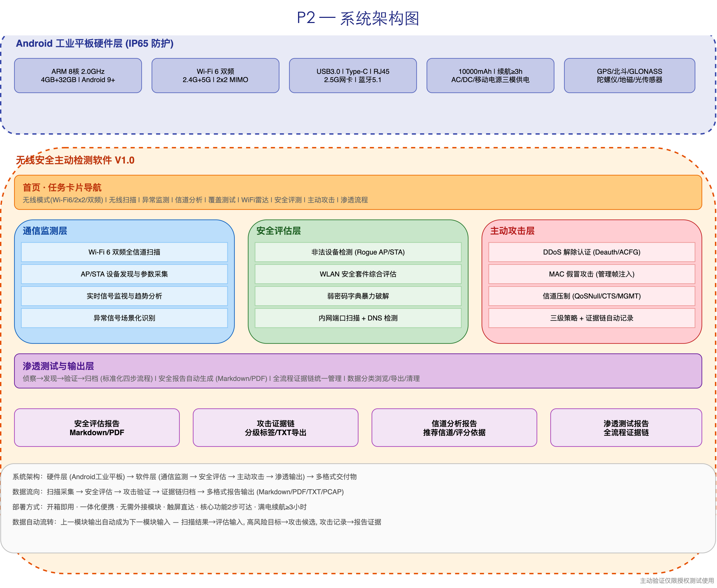
Task: Select 'Wi-Fi 6 双频全信道扫描' row
Action: [124, 252]
